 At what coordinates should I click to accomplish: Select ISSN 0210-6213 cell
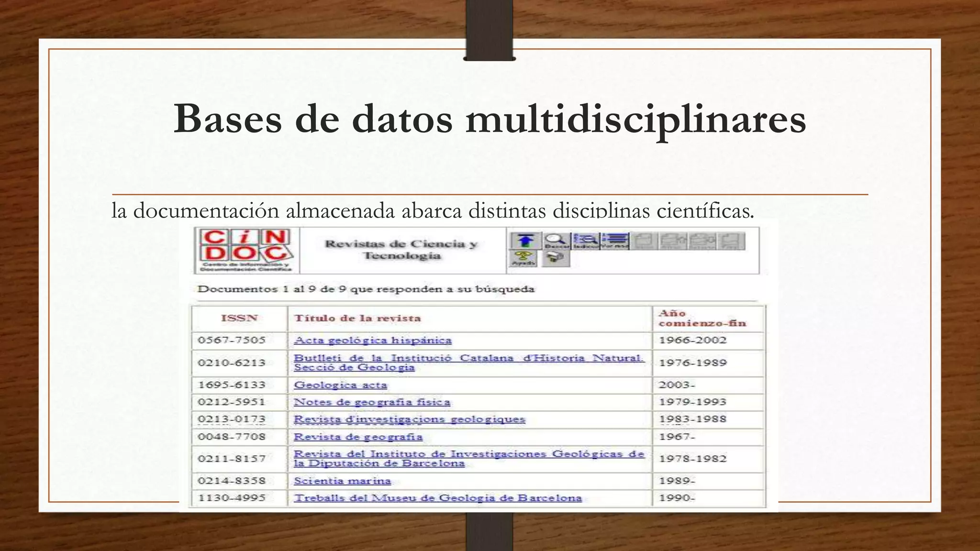(239, 363)
